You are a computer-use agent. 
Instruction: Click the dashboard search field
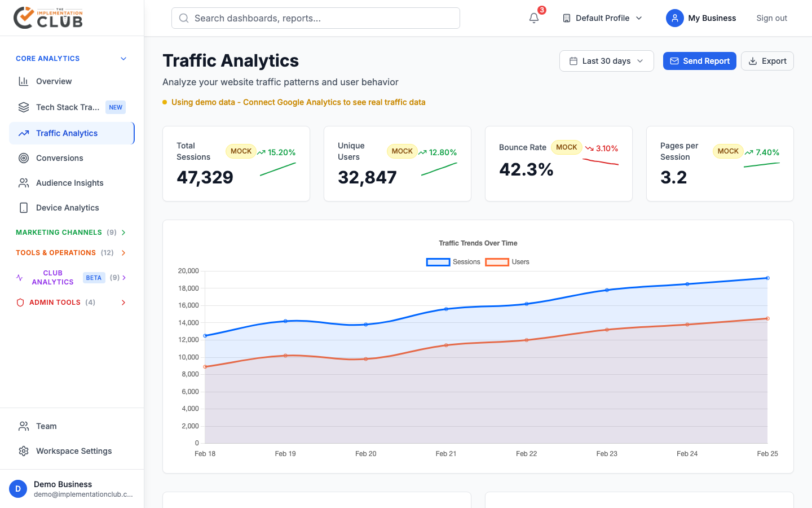tap(316, 18)
